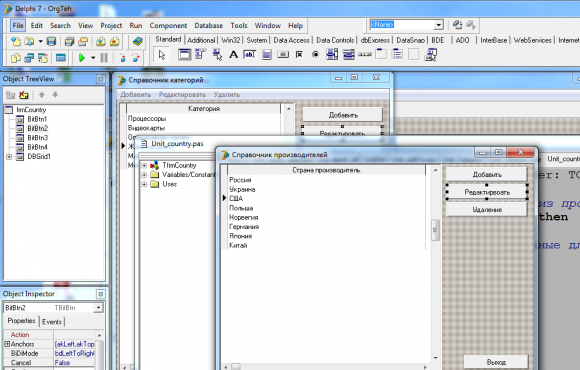Switch to the Data Access palette tab

291,40
